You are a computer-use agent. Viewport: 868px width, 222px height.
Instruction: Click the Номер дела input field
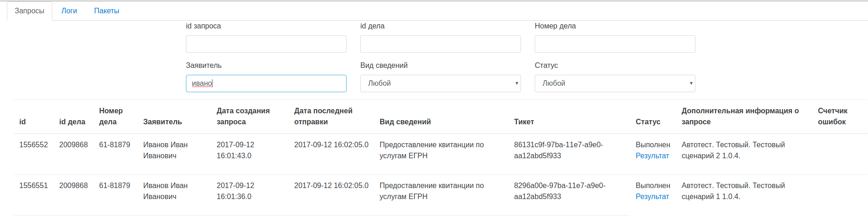[x=615, y=44]
